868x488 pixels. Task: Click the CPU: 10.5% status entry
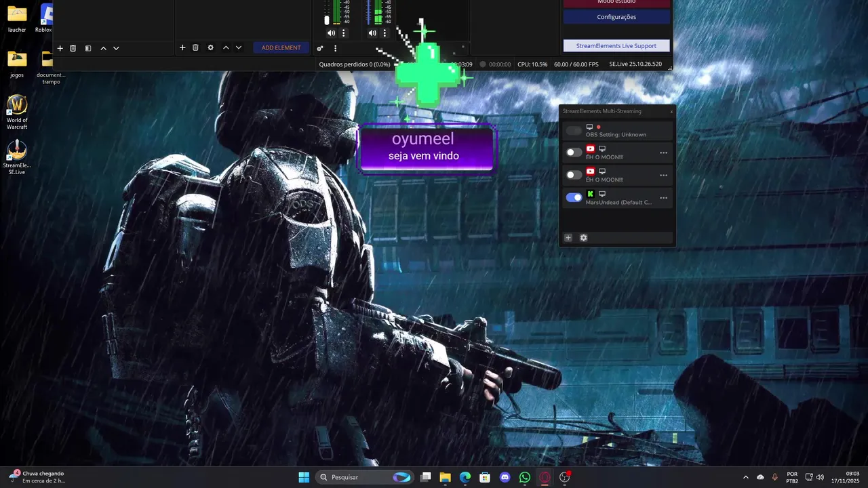[x=532, y=64]
